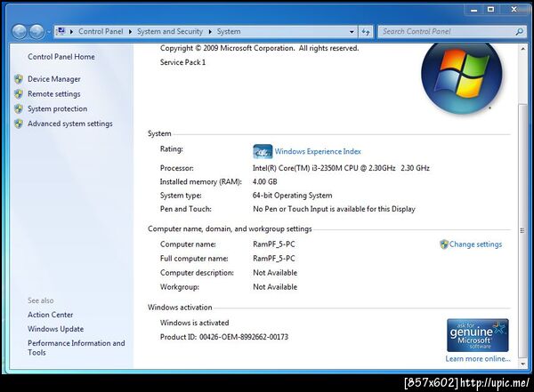
Task: Click the Windows is activated text
Action: [194, 323]
